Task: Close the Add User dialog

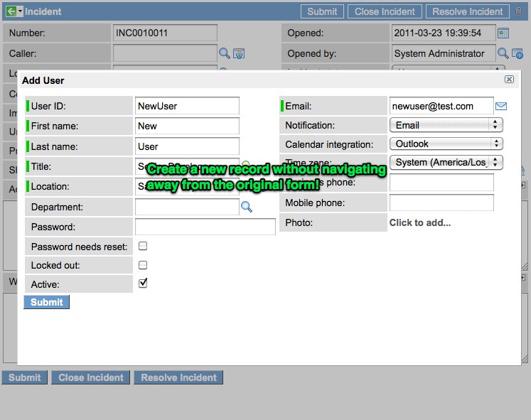Action: [509, 80]
